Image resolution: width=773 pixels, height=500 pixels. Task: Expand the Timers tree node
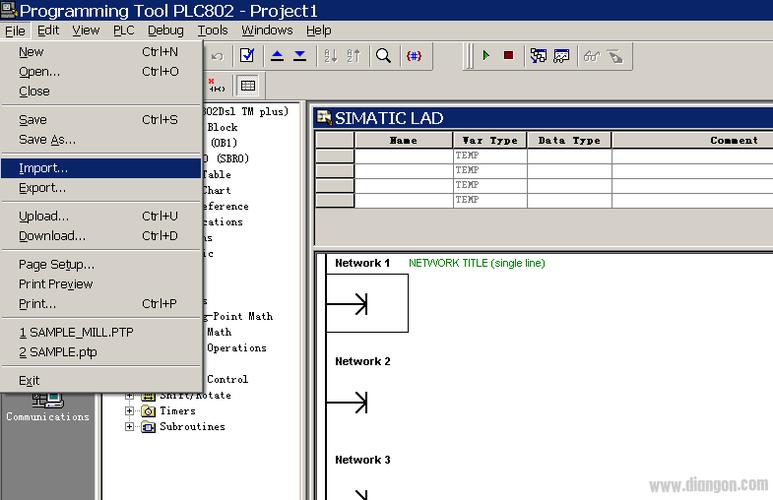point(129,410)
